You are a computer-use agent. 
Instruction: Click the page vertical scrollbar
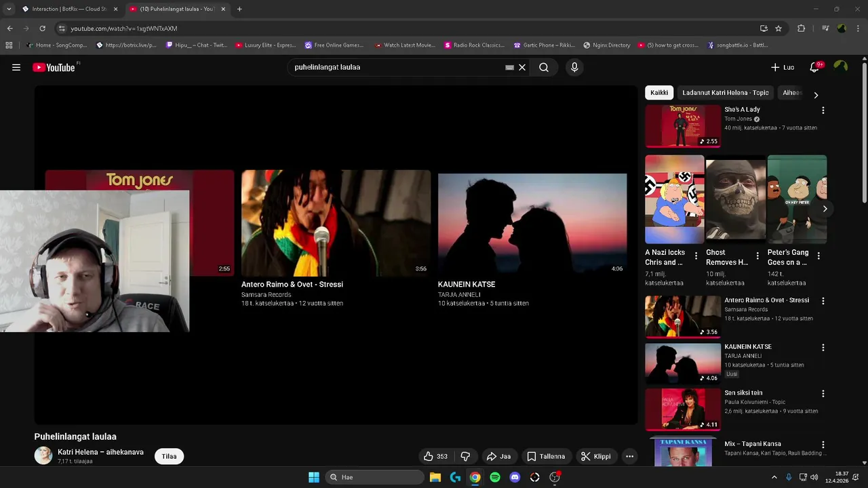[864, 132]
